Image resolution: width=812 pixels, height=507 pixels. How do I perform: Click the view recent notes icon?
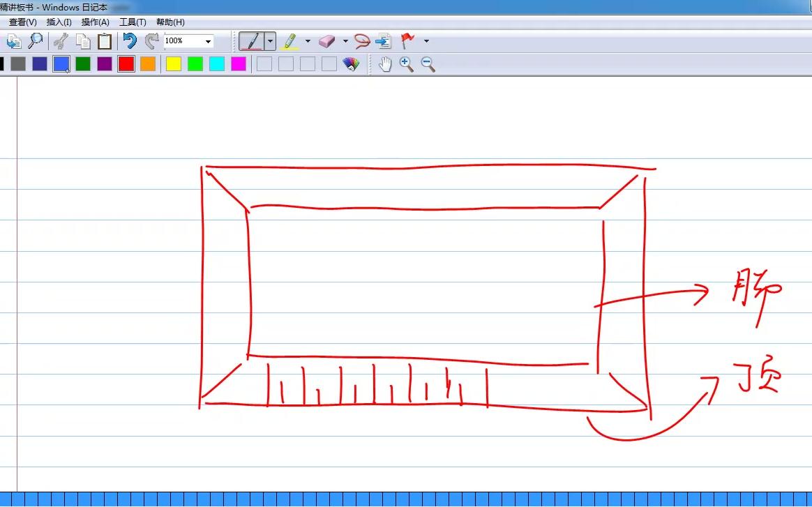pyautogui.click(x=13, y=41)
